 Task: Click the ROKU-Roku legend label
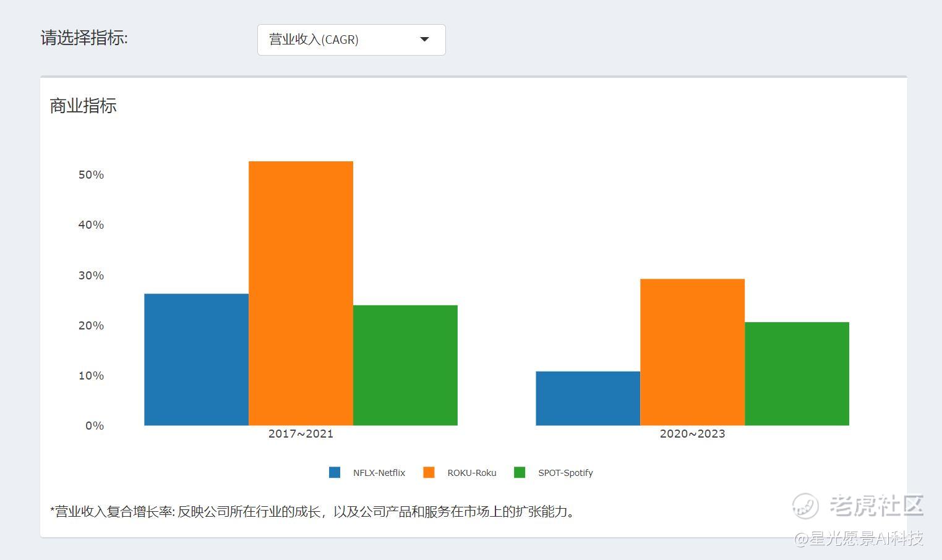click(x=472, y=473)
